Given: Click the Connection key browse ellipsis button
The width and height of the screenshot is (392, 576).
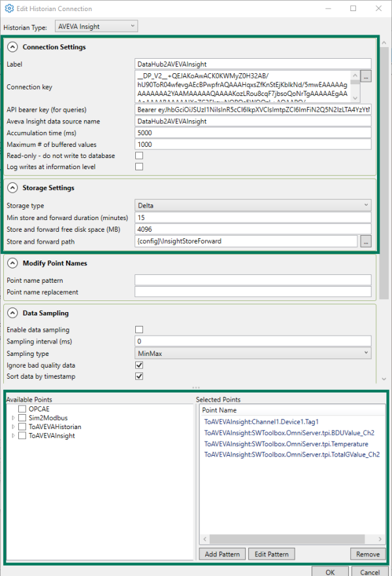Looking at the screenshot, I should point(366,77).
